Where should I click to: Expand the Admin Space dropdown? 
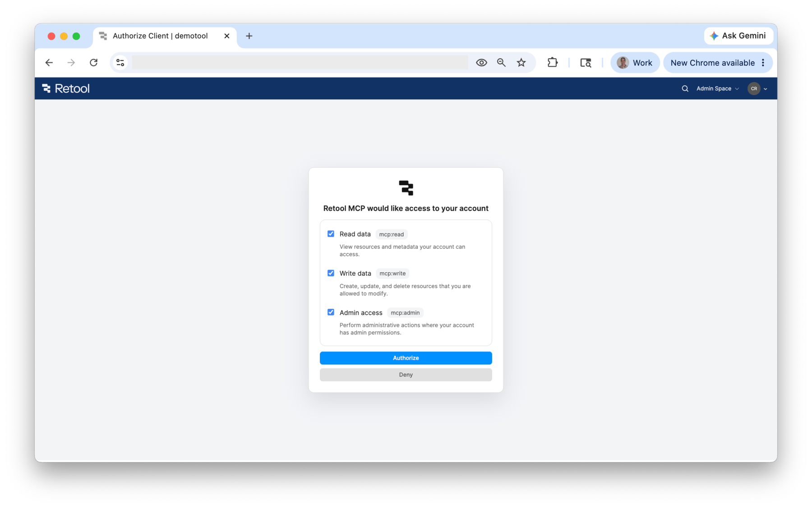(x=717, y=88)
